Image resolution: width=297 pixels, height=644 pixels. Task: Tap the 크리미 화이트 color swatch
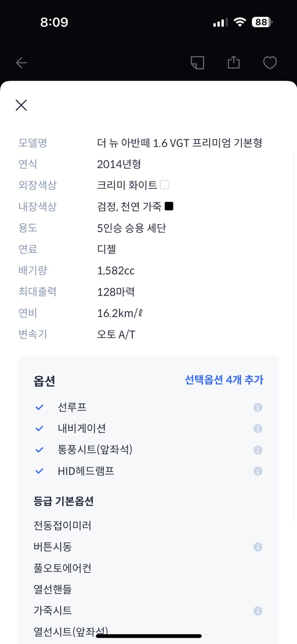pos(165,185)
